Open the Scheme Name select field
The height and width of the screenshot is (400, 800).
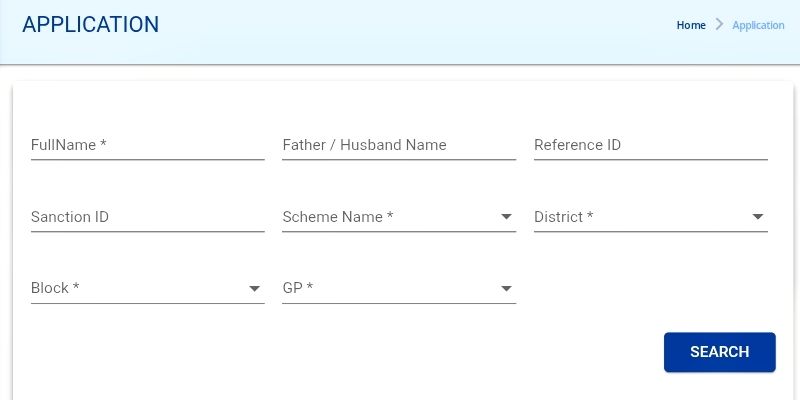tap(388, 217)
